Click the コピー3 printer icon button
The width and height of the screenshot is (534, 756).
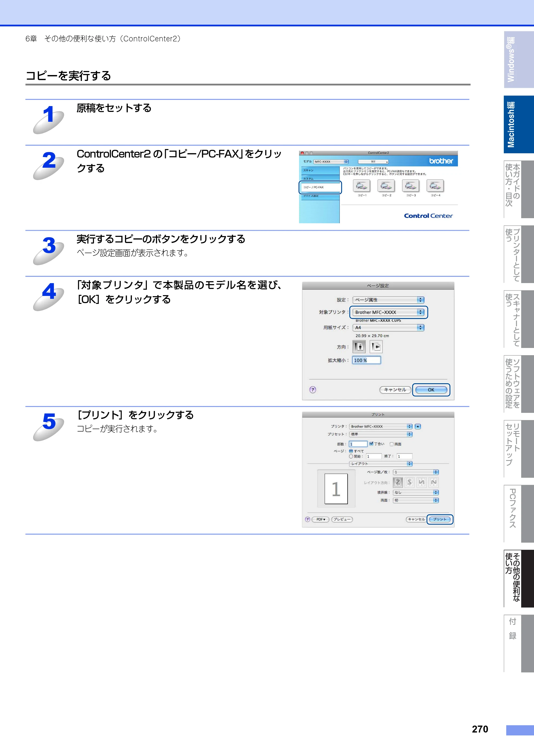[x=411, y=186]
